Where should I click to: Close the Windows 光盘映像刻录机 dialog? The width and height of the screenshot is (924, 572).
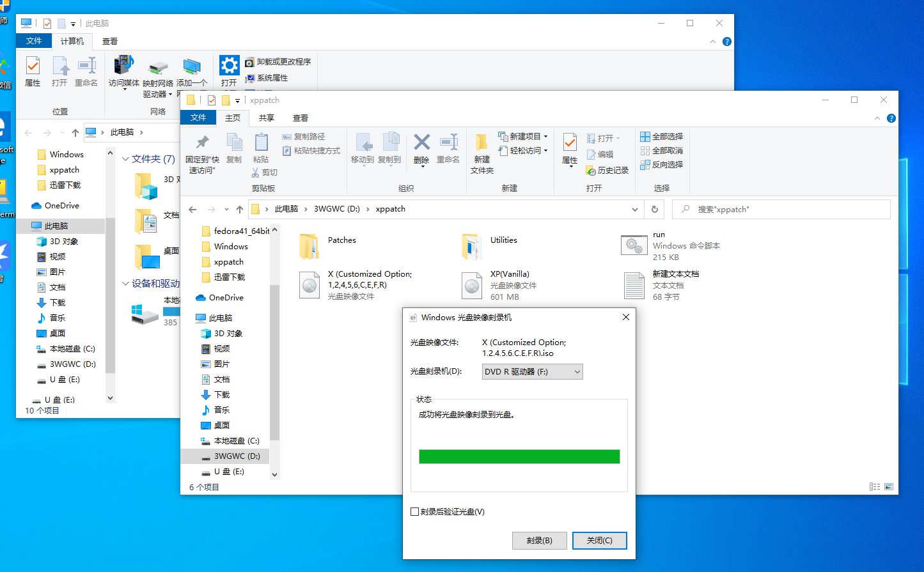pos(625,317)
